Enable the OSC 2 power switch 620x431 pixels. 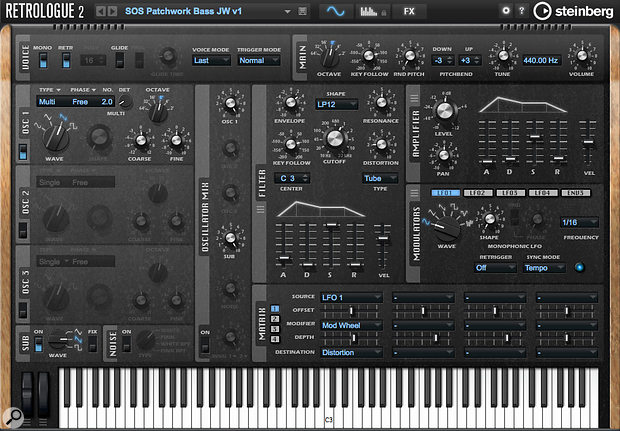coord(23,230)
